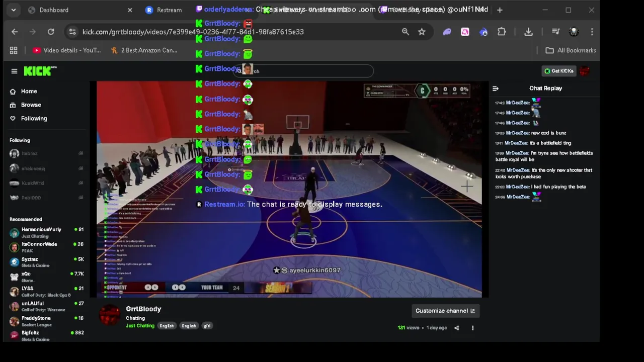Open ItsConnorWade recommended channel

tap(46, 247)
